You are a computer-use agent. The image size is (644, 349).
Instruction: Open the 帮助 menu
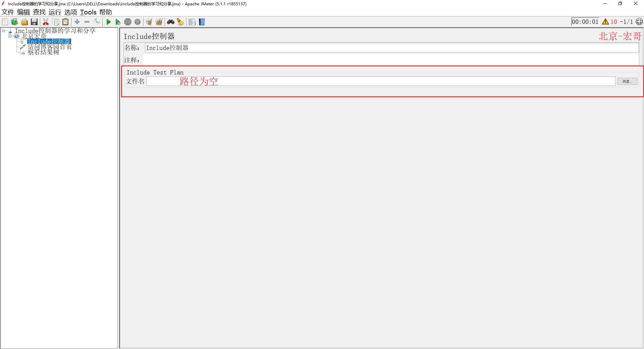click(x=106, y=12)
